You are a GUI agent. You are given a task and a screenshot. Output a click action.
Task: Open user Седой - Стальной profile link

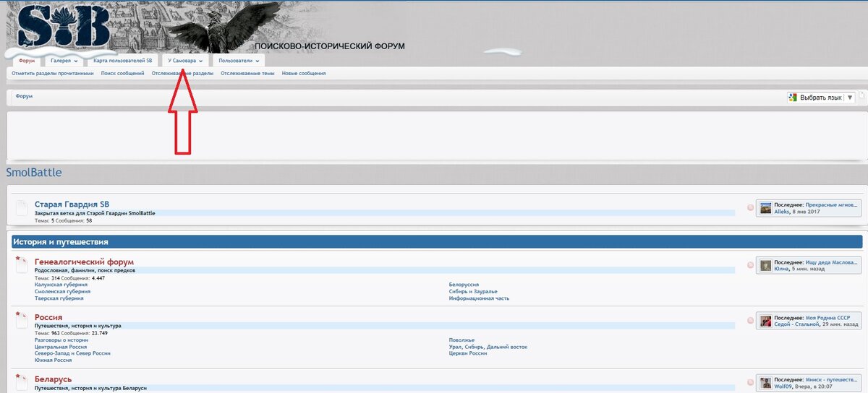click(x=796, y=325)
